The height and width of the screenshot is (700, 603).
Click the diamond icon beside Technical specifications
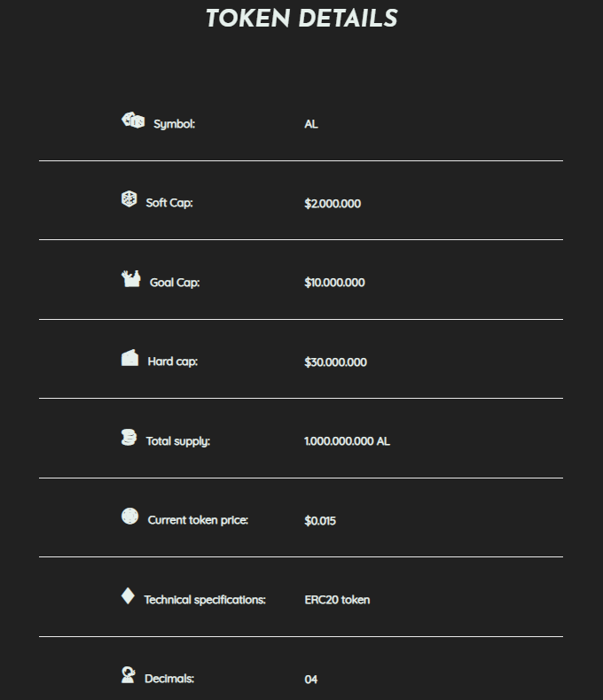click(x=128, y=596)
